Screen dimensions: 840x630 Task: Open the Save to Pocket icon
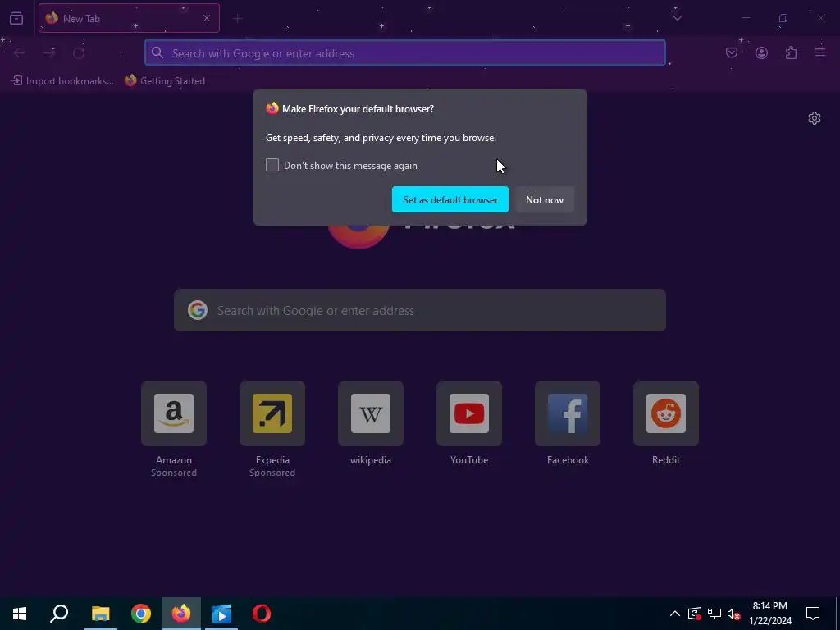pyautogui.click(x=732, y=52)
